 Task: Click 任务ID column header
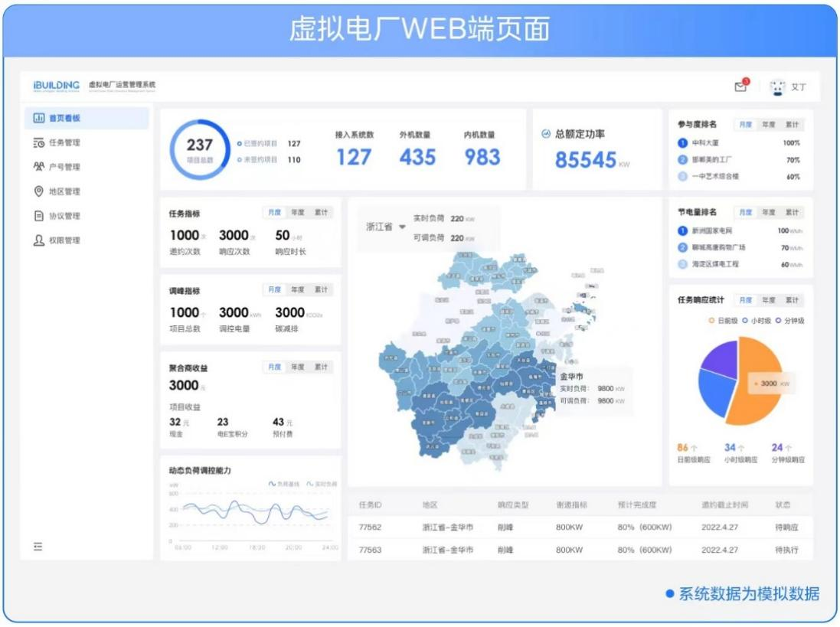[370, 505]
